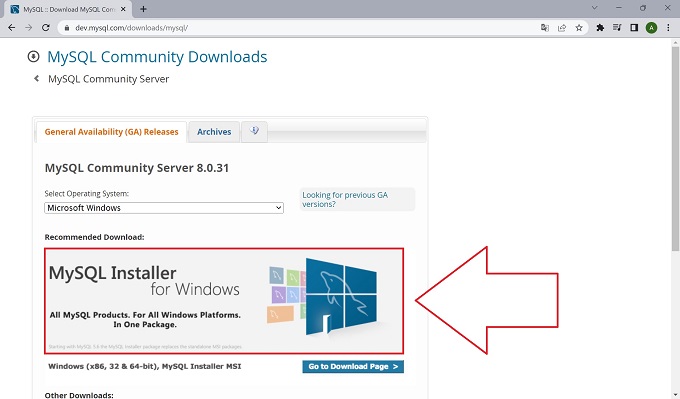Image resolution: width=680 pixels, height=399 pixels.
Task: Select General Availability (GA) Releases tab
Action: pos(111,132)
